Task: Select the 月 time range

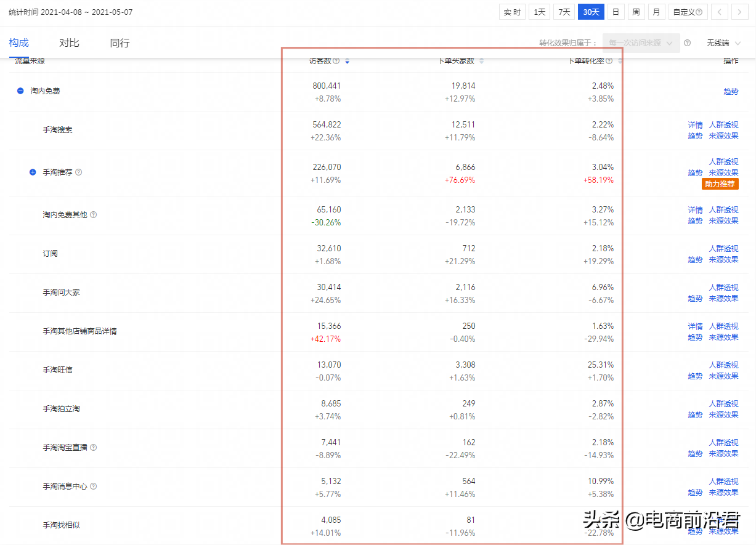Action: pyautogui.click(x=656, y=12)
